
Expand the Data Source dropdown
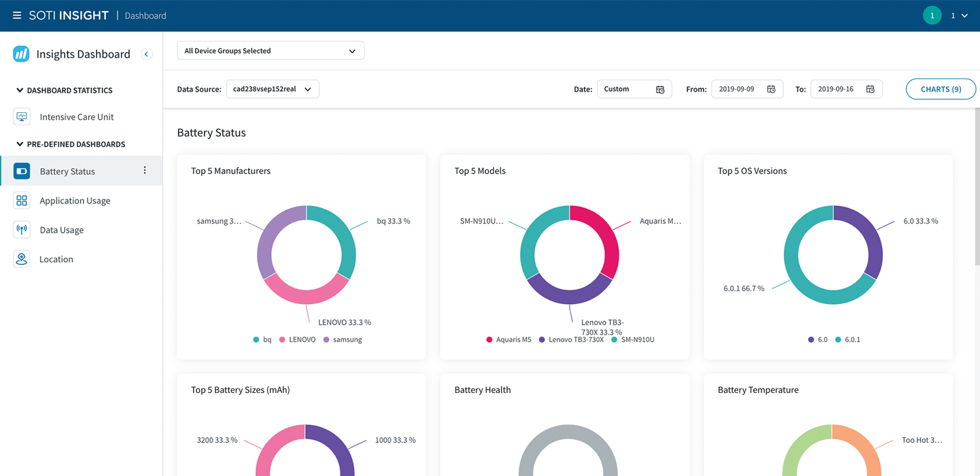[272, 89]
